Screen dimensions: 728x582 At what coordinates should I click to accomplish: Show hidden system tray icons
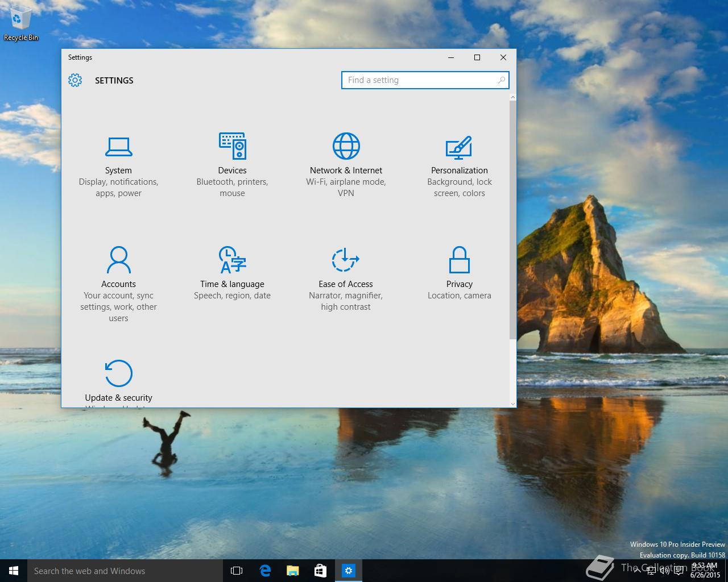tap(637, 571)
